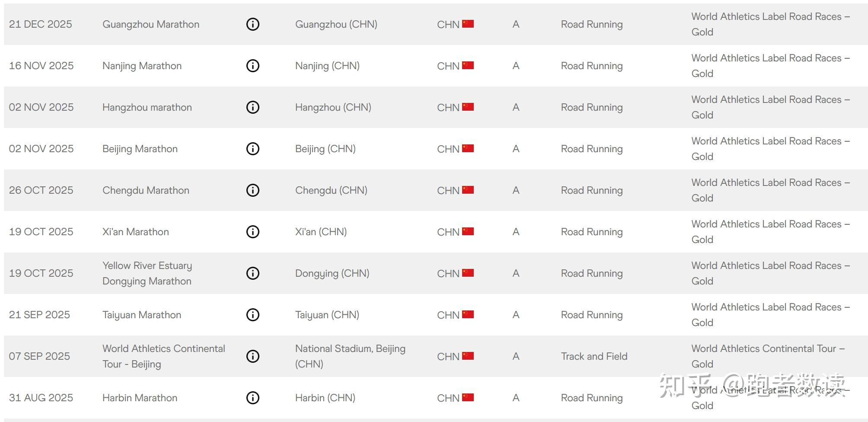868x422 pixels.
Task: Select the Beijing Marathon event name
Action: point(140,149)
